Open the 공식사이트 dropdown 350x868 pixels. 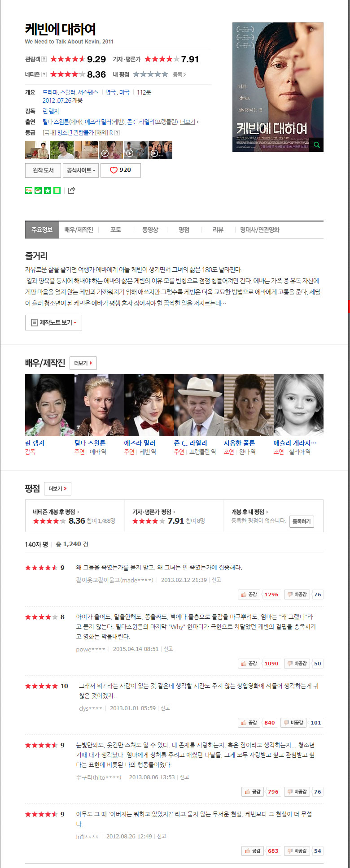point(81,170)
